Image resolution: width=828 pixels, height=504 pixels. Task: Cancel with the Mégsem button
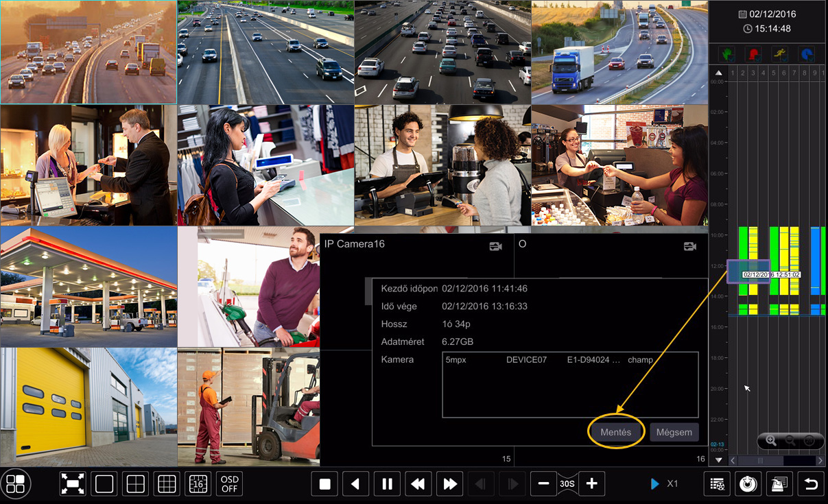click(674, 432)
